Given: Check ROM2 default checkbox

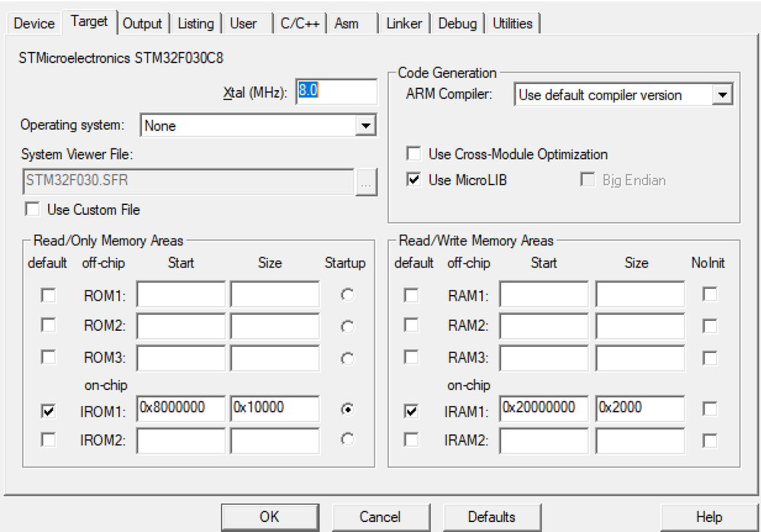Looking at the screenshot, I should click(49, 325).
